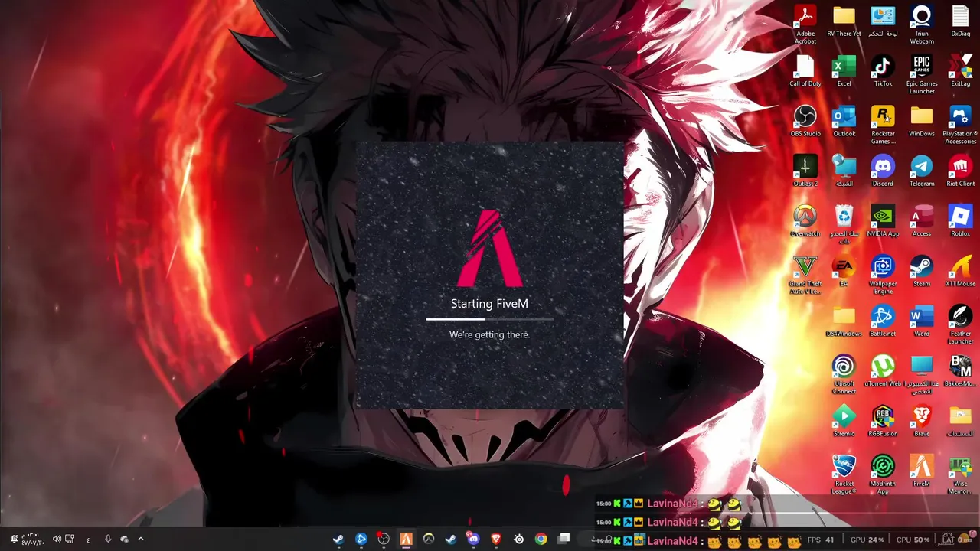Select the FiveM desktop shortcut
The height and width of the screenshot is (551, 980).
coord(922,470)
